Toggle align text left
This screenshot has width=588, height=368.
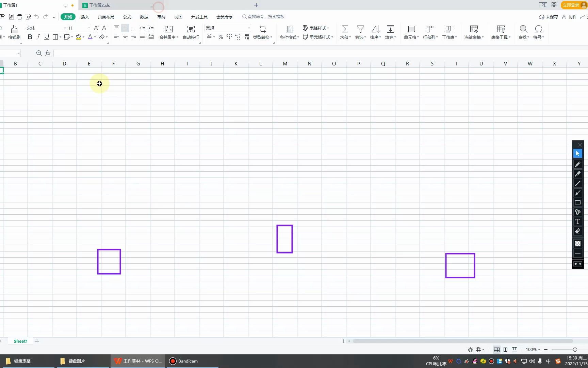pyautogui.click(x=117, y=37)
